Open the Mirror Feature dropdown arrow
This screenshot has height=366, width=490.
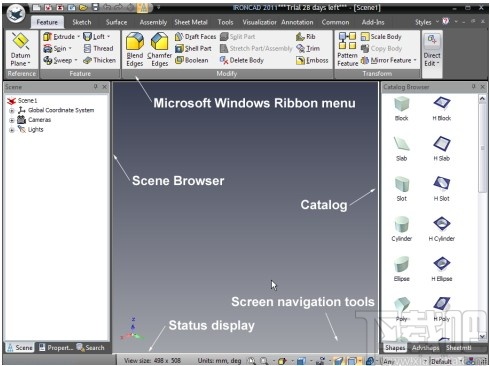click(x=415, y=60)
